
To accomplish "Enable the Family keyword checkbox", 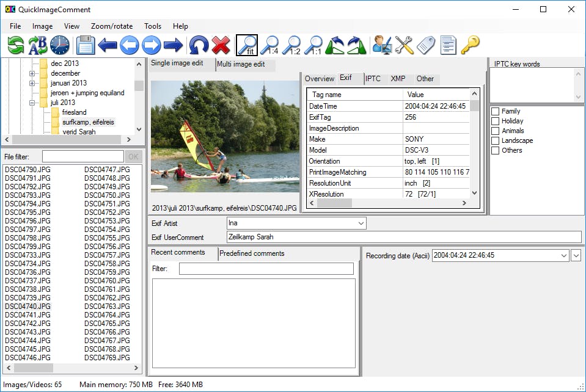I will pyautogui.click(x=496, y=111).
